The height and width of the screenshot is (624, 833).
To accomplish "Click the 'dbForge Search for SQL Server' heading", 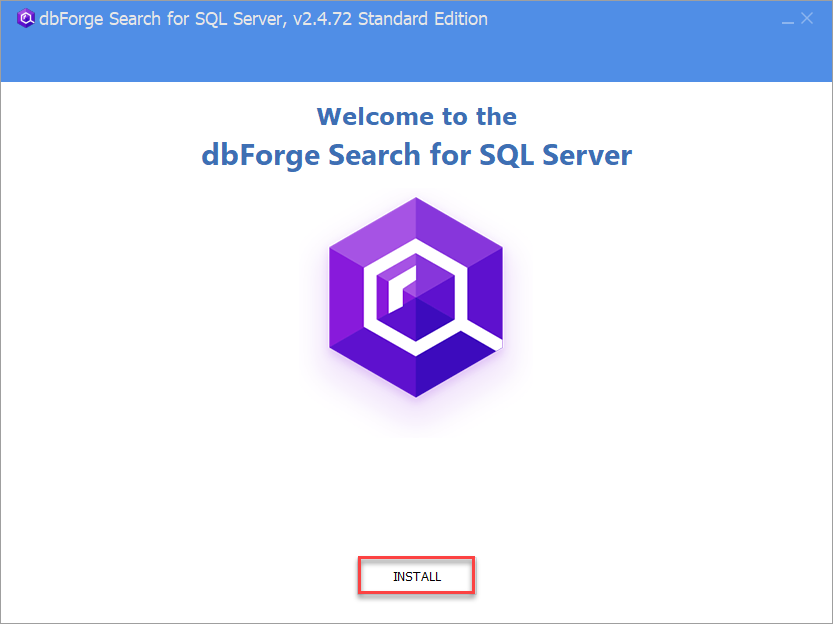I will pyautogui.click(x=416, y=155).
